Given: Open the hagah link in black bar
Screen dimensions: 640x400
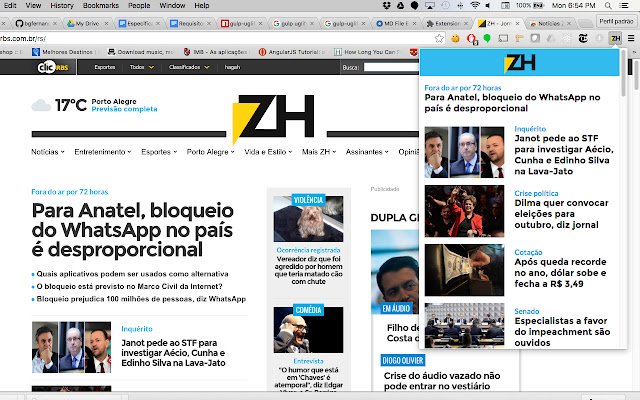Looking at the screenshot, I should click(232, 67).
